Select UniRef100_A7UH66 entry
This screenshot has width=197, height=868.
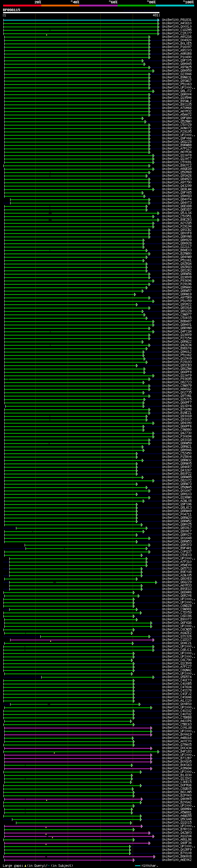click(177, 108)
